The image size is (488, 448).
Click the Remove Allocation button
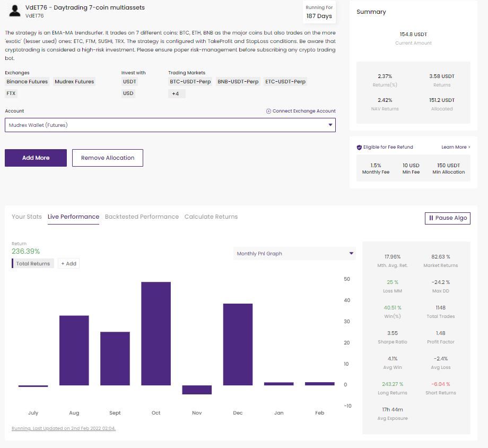pyautogui.click(x=108, y=158)
